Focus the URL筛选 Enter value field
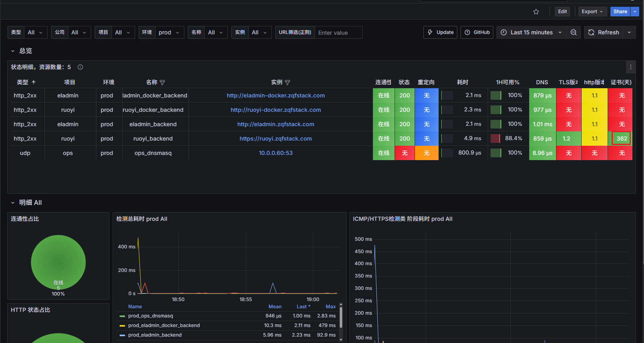Screen dimensions: 644x343 pyautogui.click(x=338, y=33)
